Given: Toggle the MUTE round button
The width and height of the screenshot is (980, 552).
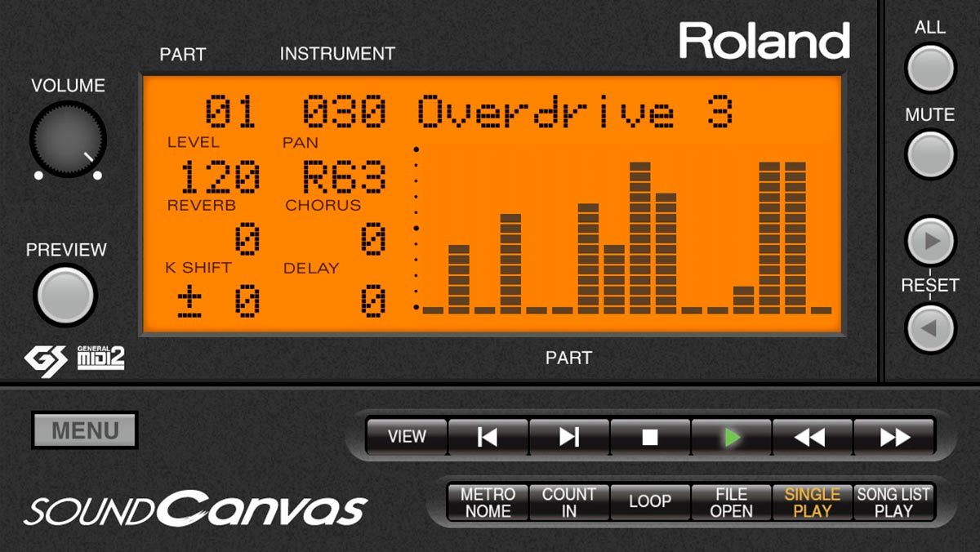Looking at the screenshot, I should [x=930, y=154].
